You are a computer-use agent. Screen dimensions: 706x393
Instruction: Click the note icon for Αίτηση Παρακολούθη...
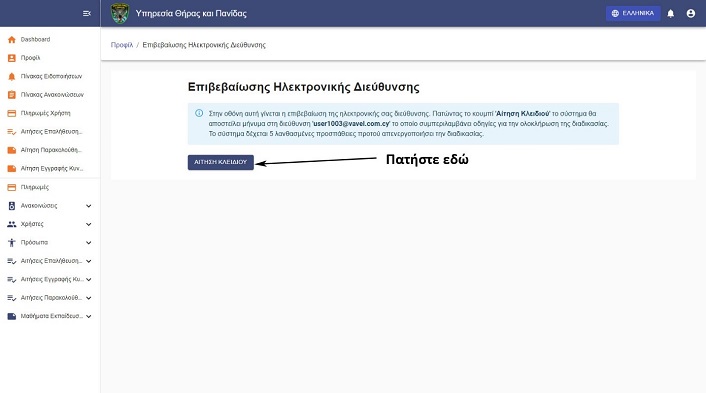click(x=12, y=150)
